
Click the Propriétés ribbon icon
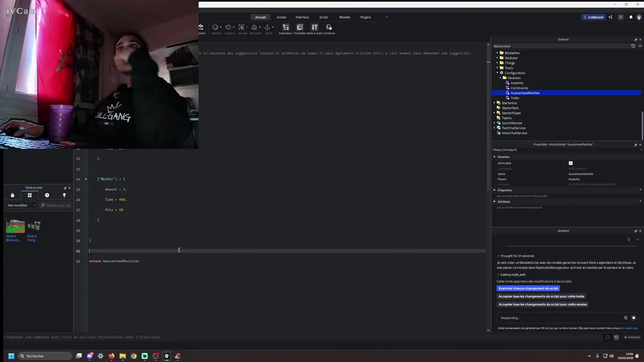coord(300,29)
